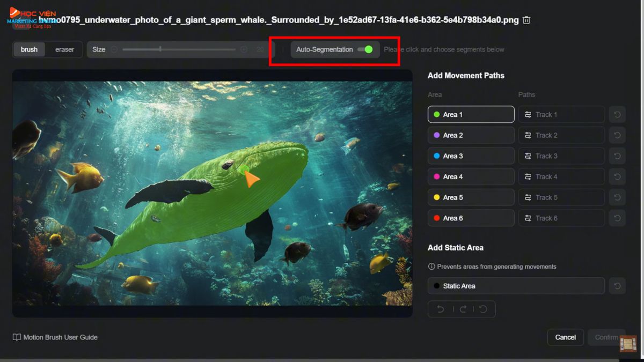Click the brush size value 20
The width and height of the screenshot is (644, 362).
260,49
